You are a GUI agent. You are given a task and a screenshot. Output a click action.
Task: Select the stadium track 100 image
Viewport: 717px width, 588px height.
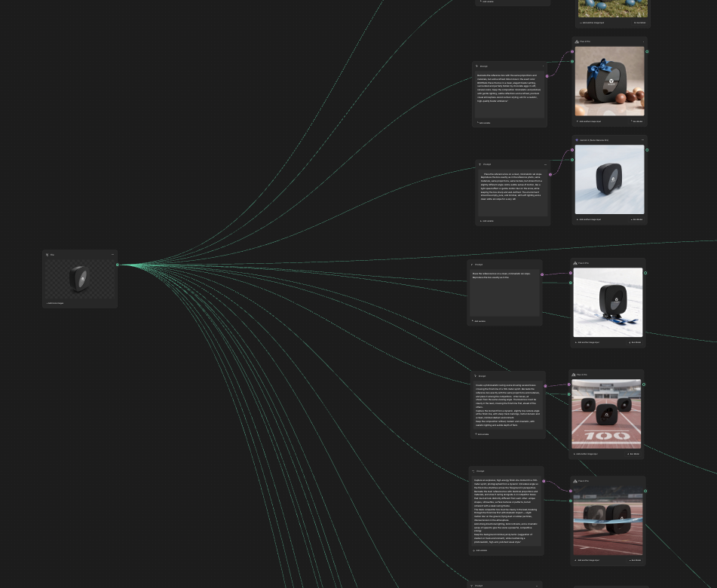click(606, 414)
